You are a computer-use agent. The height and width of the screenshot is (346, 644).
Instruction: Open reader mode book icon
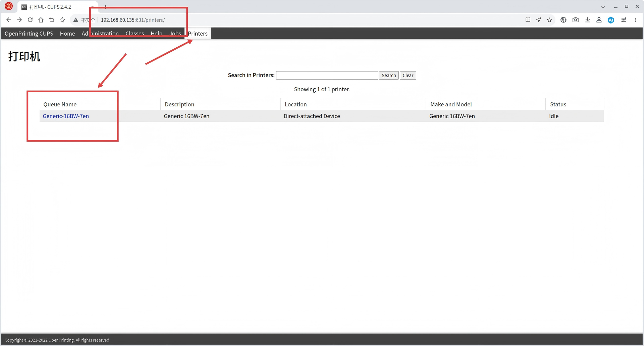(x=528, y=20)
